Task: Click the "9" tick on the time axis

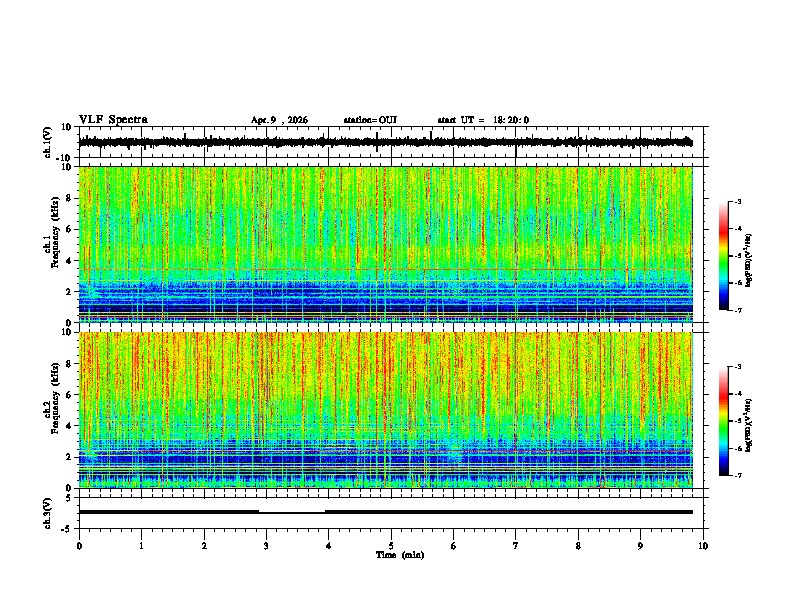Action: pyautogui.click(x=640, y=546)
